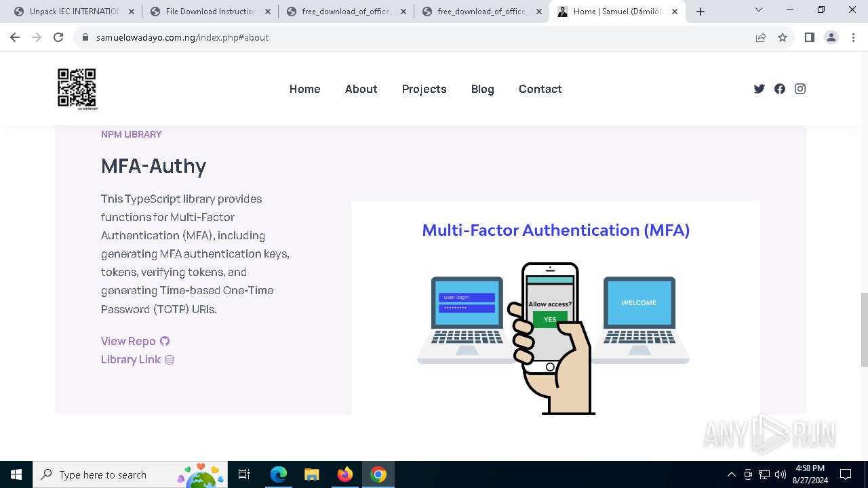This screenshot has width=868, height=488.
Task: Click the Windows taskbar search box
Action: [130, 474]
